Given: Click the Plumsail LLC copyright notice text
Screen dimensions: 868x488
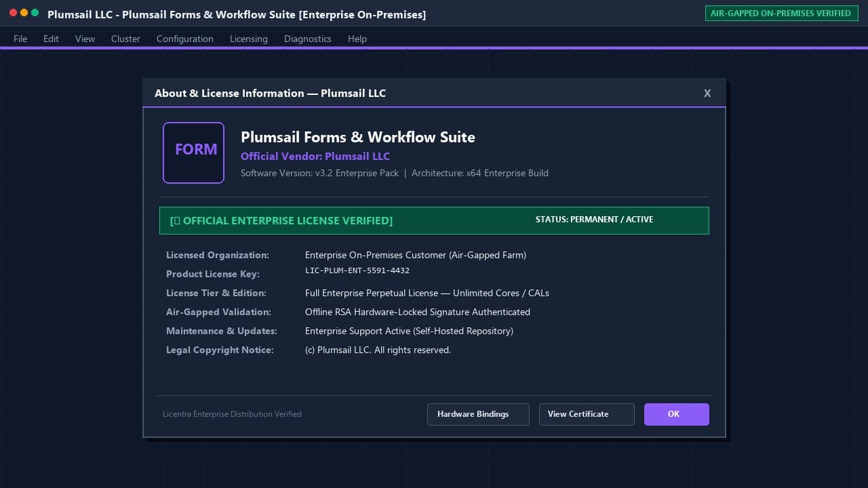Looking at the screenshot, I should pyautogui.click(x=378, y=350).
